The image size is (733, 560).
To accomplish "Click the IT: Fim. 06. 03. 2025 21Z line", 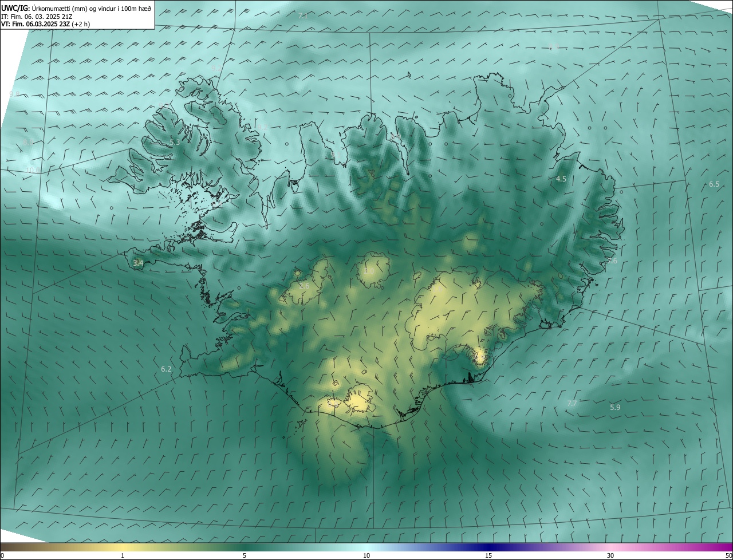I will coord(37,17).
